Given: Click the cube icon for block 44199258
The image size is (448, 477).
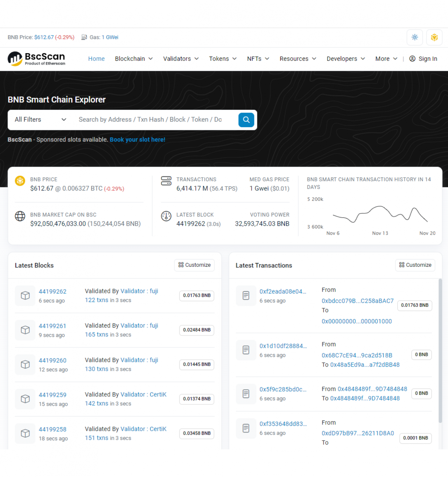Looking at the screenshot, I should 25,433.
